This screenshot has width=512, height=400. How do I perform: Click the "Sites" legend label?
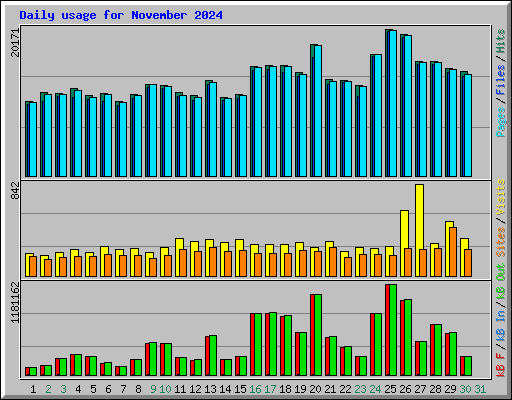tap(501, 242)
